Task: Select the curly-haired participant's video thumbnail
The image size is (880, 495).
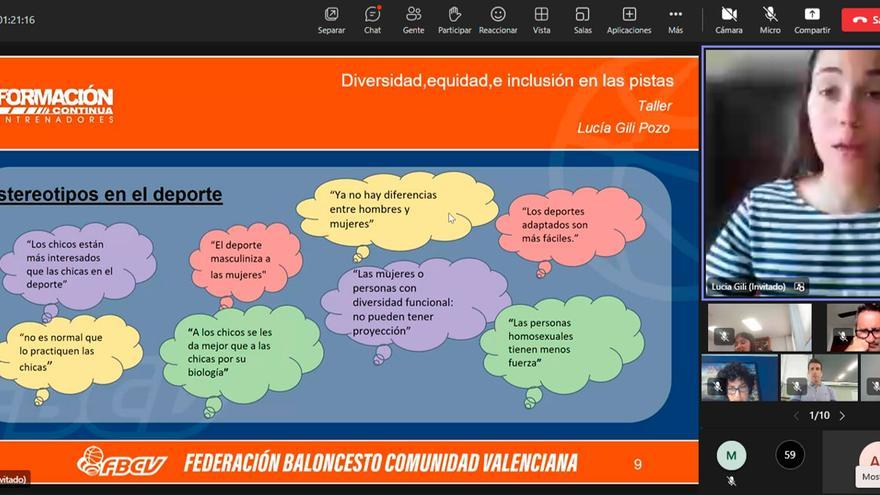Action: [x=739, y=378]
